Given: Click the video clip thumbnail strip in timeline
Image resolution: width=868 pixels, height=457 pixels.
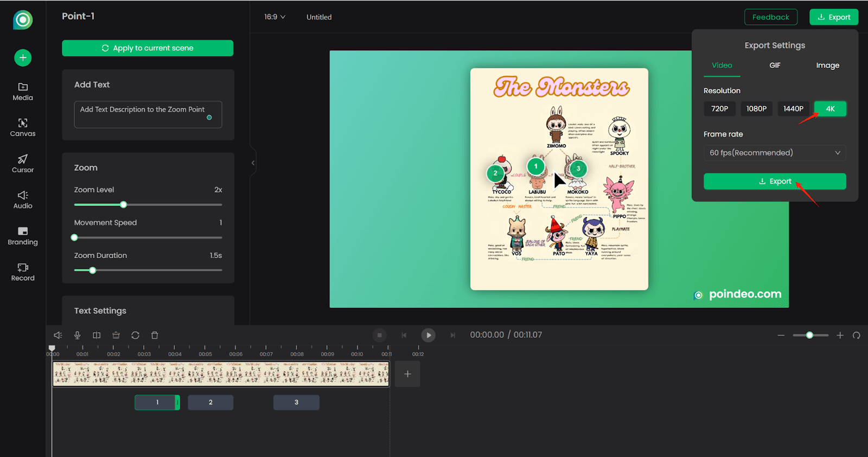Looking at the screenshot, I should 221,374.
